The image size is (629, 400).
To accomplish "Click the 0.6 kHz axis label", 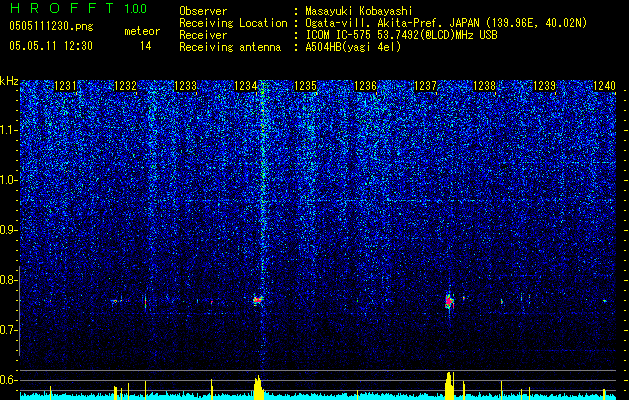I will (x=9, y=380).
